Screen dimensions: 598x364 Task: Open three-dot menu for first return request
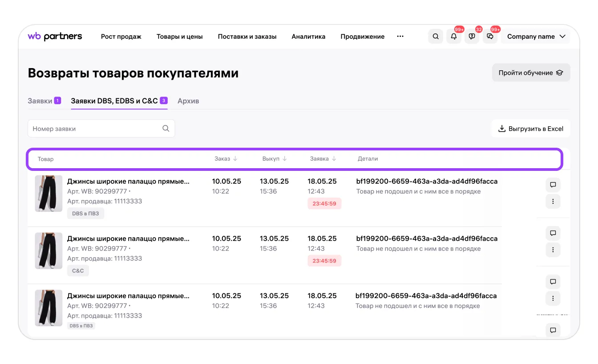click(553, 202)
